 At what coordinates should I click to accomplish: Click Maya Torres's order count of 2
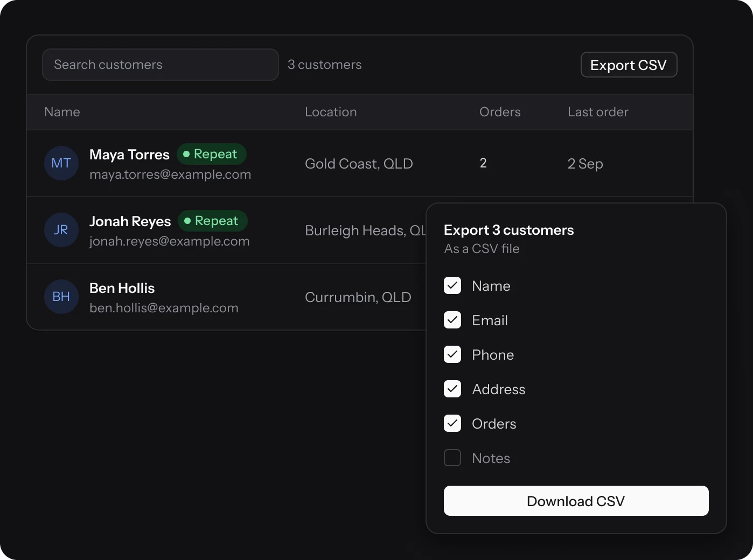483,163
